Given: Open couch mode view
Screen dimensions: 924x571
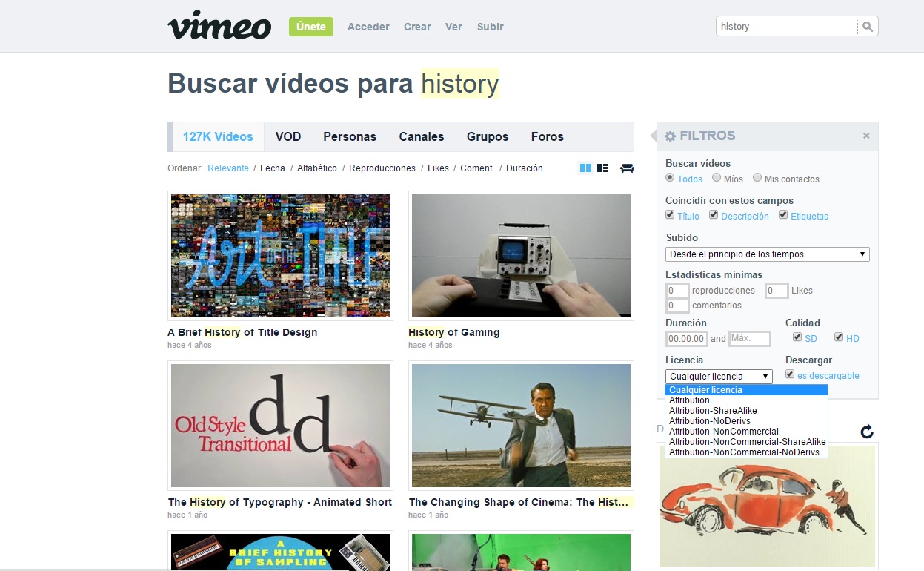Looking at the screenshot, I should coord(627,168).
